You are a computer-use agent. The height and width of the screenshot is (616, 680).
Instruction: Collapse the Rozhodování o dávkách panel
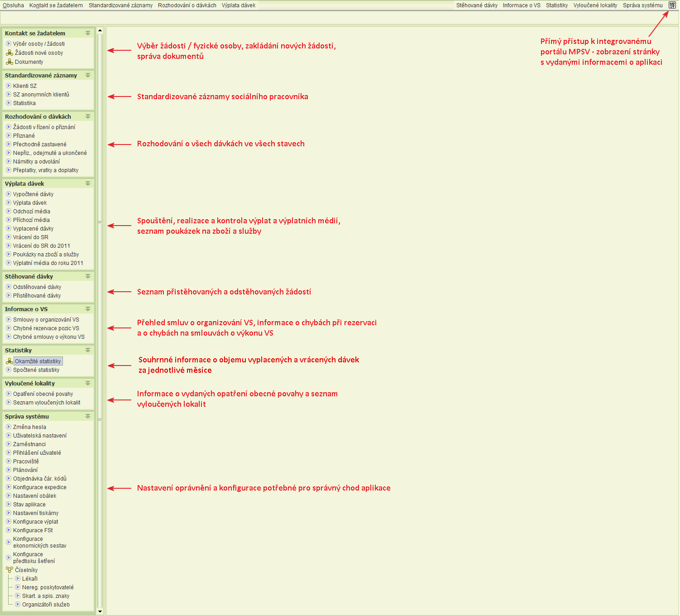point(88,116)
